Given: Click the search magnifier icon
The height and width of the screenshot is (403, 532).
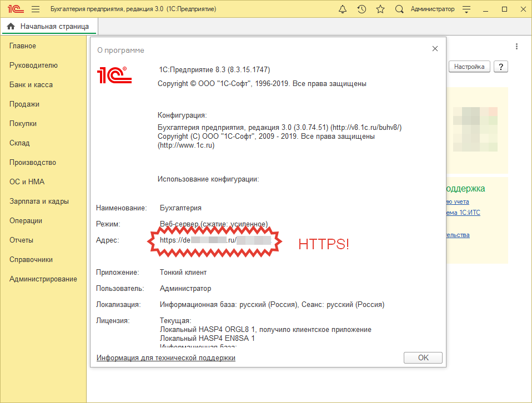Looking at the screenshot, I should pos(399,9).
